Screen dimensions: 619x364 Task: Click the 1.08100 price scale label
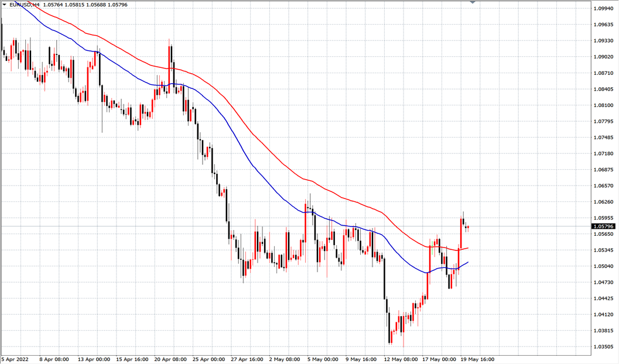603,105
